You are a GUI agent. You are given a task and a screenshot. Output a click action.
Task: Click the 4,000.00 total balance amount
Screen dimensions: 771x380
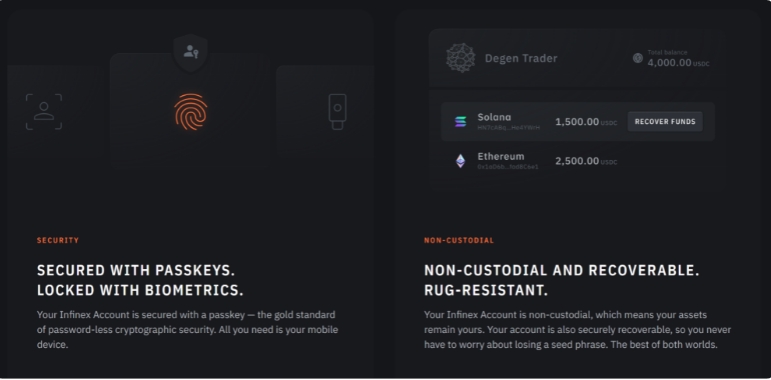pyautogui.click(x=669, y=63)
